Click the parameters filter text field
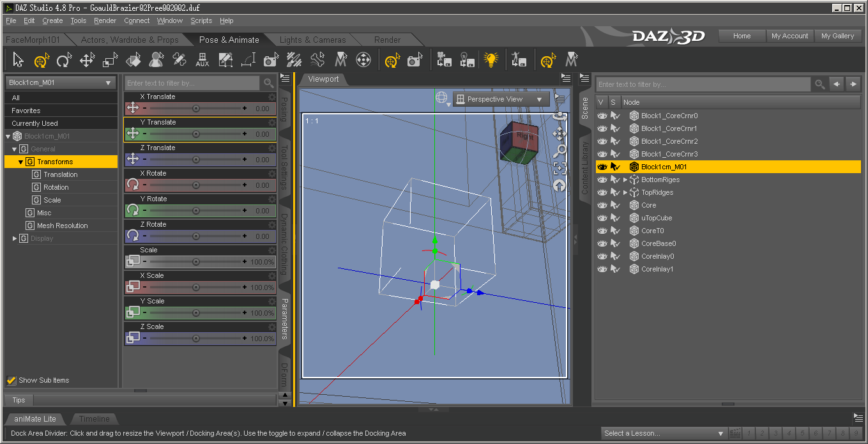 coord(192,83)
